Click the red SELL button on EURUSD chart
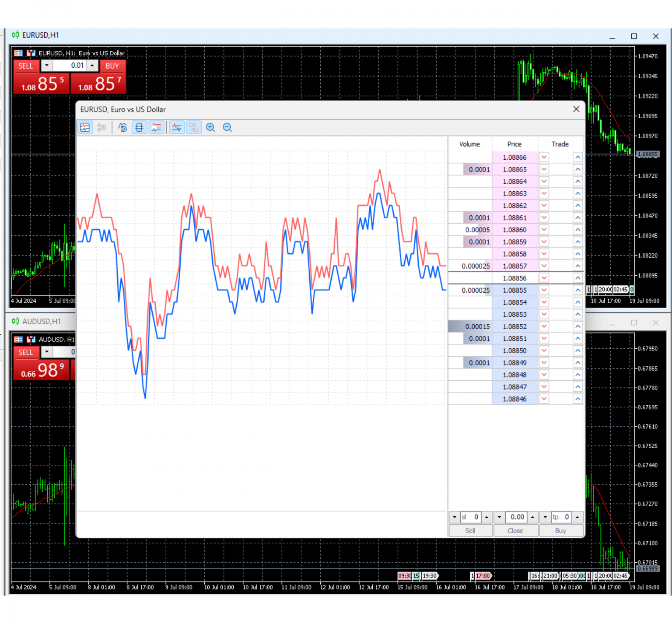Image resolution: width=672 pixels, height=624 pixels. pyautogui.click(x=26, y=66)
